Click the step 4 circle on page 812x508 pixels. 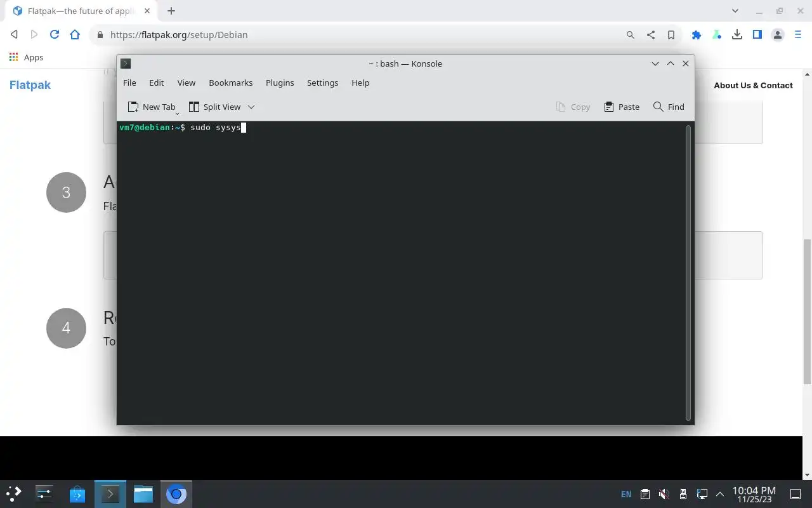[x=66, y=328]
